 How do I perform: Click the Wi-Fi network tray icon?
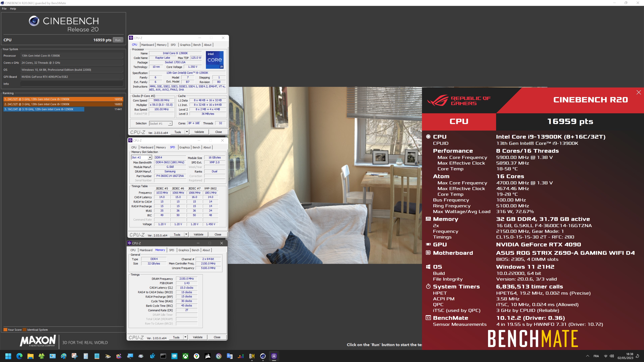tap(605, 356)
